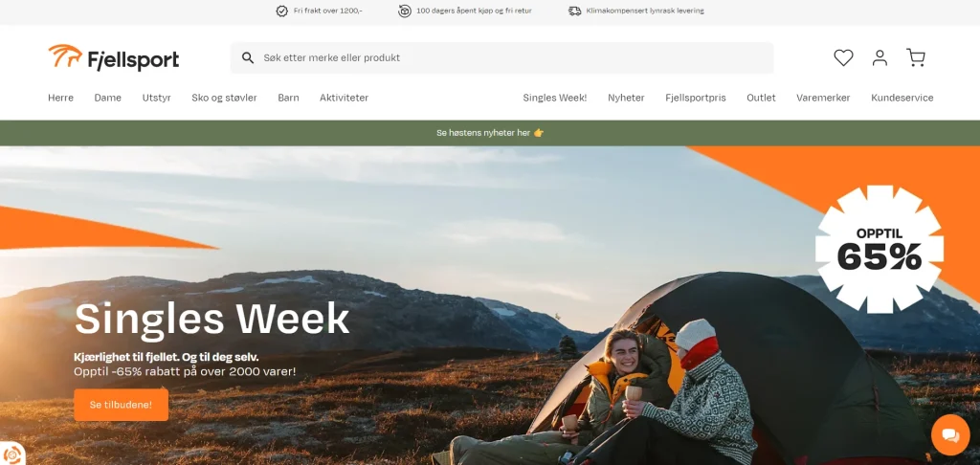Click the 100 days return icon
This screenshot has height=465, width=980.
[405, 11]
